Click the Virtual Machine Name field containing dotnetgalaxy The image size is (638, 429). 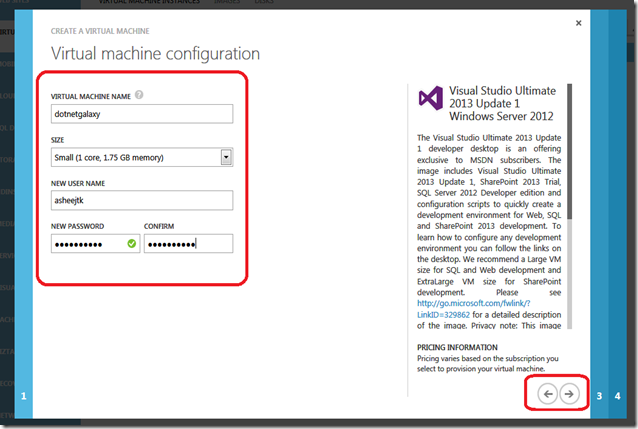click(142, 114)
